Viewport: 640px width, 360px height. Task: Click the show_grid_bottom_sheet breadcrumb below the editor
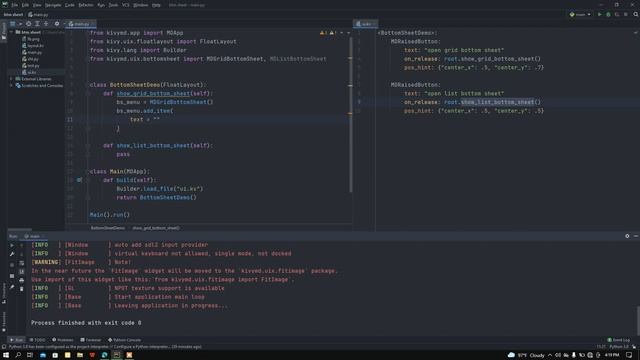click(156, 228)
